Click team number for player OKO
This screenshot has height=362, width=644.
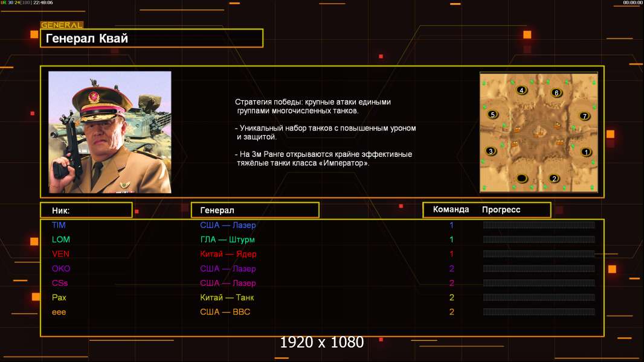click(x=451, y=268)
